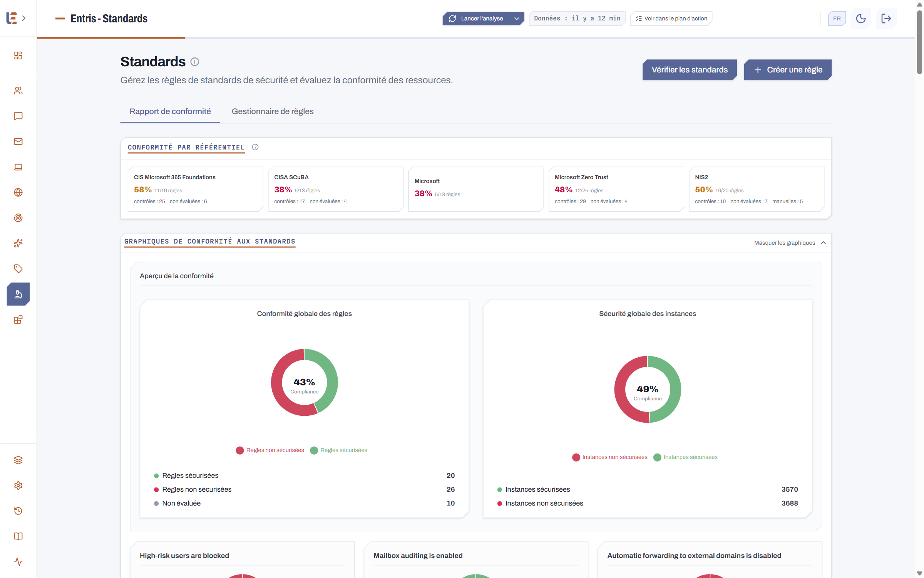This screenshot has width=924, height=578.
Task: Open the add-widgets blocks icon in sidebar
Action: [18, 319]
